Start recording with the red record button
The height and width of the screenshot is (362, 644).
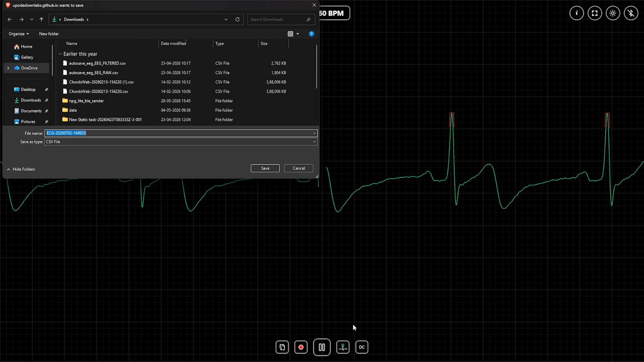click(301, 347)
